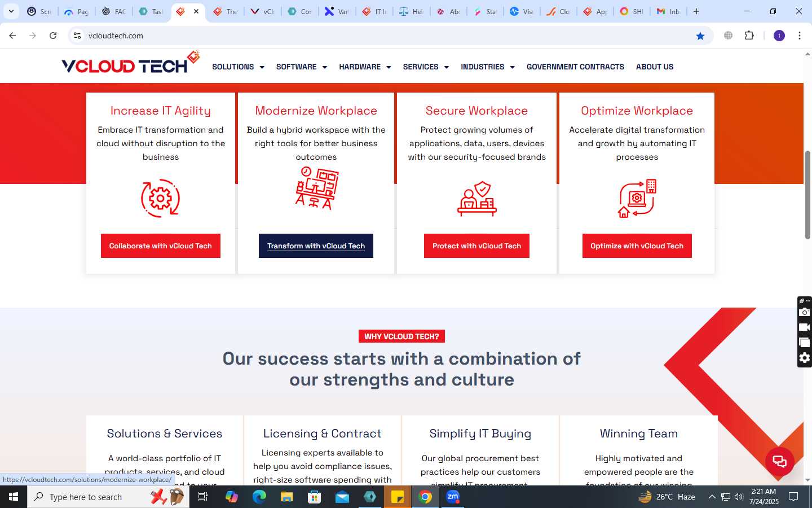Click the Secure Workplace heading
This screenshot has height=508, width=812.
(476, 111)
